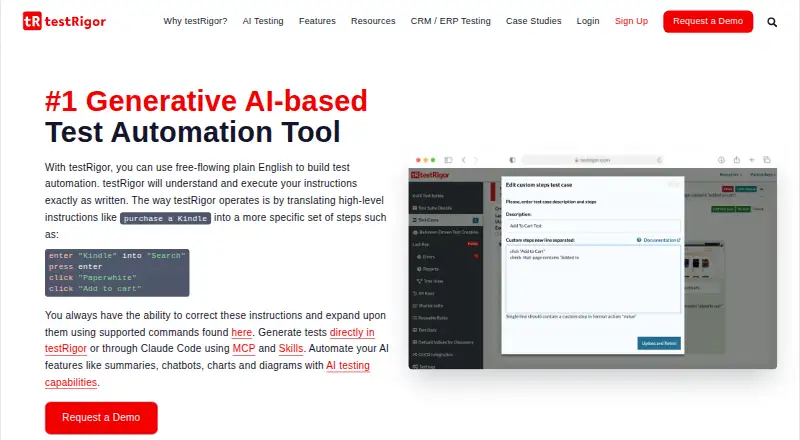Click the '#1 Generative AI-based' heading

206,101
